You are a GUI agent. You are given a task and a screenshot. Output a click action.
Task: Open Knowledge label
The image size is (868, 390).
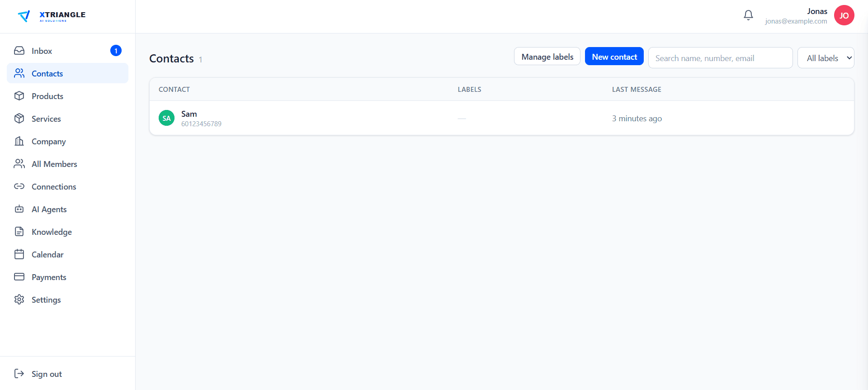(x=52, y=232)
